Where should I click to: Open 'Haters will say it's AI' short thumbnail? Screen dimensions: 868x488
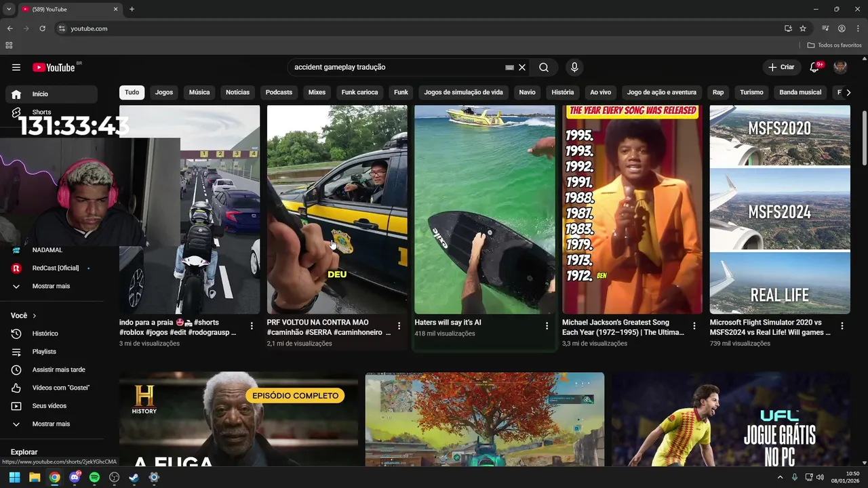pyautogui.click(x=485, y=209)
